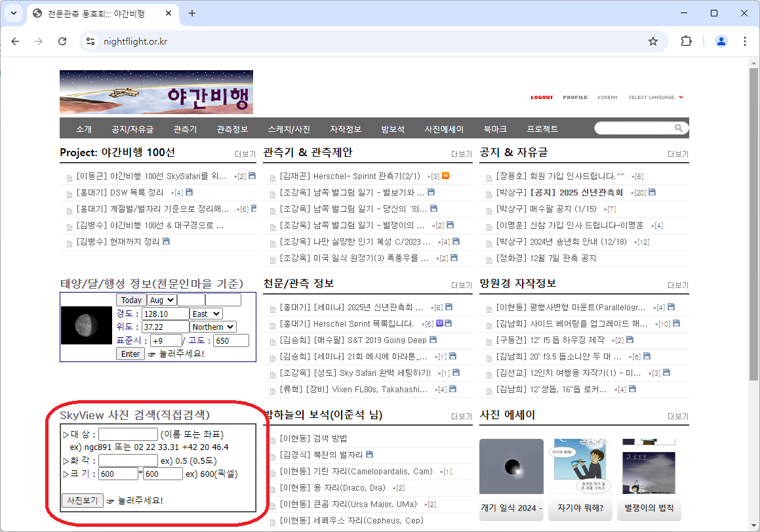Open post [정화경] 12월 7일 관측 공지
Image resolution: width=760 pixels, height=532 pixels.
(x=546, y=258)
